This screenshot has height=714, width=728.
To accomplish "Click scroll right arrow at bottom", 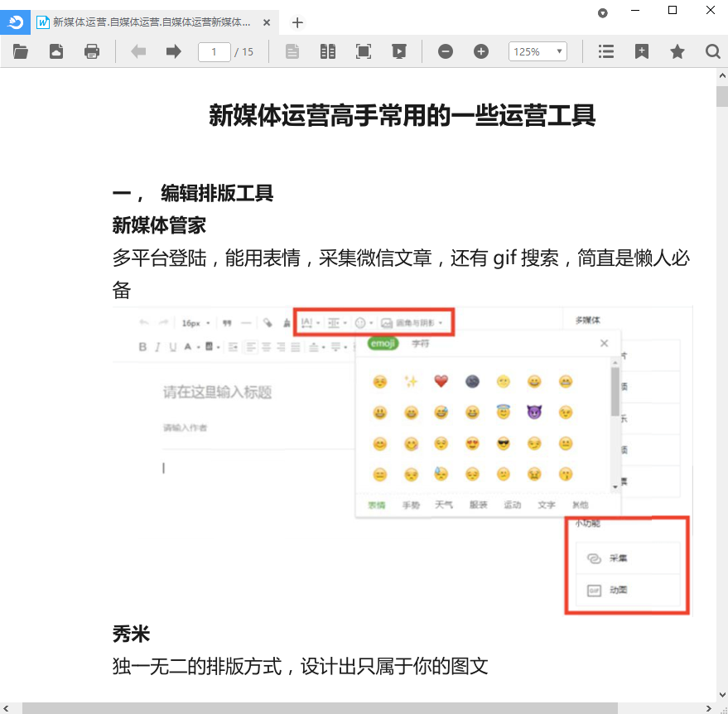I will pos(709,708).
